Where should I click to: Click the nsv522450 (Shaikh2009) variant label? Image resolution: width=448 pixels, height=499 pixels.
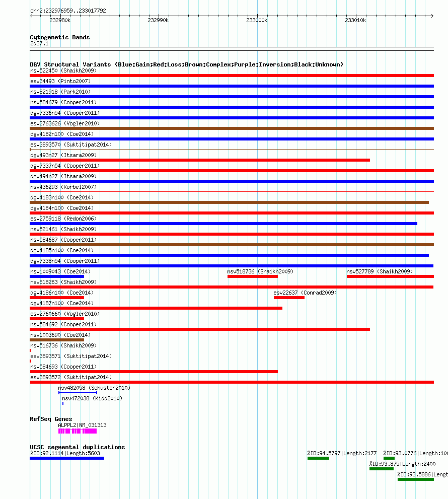tap(63, 70)
